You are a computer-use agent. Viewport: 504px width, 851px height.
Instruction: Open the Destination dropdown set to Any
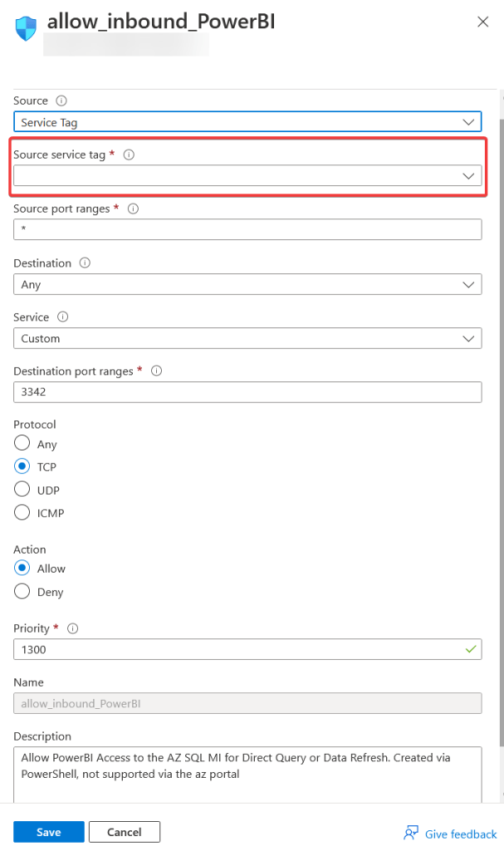247,284
